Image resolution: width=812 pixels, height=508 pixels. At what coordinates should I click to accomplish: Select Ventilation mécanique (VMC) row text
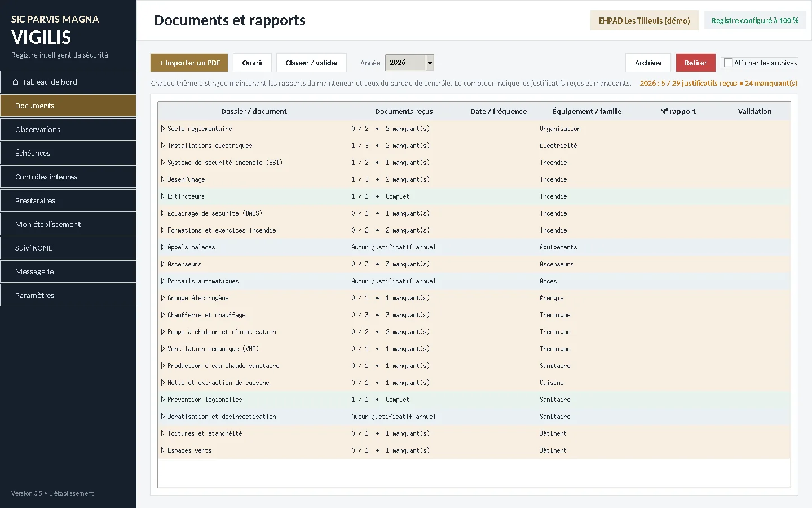[213, 349]
